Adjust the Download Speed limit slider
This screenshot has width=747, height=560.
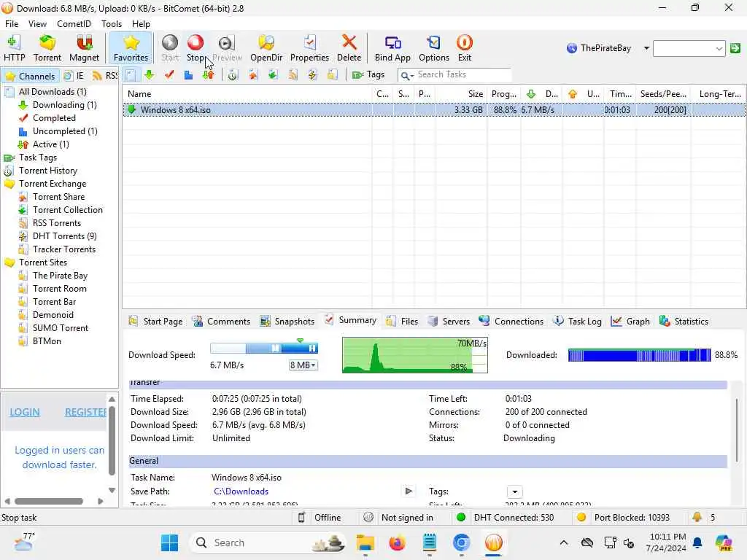(x=264, y=348)
